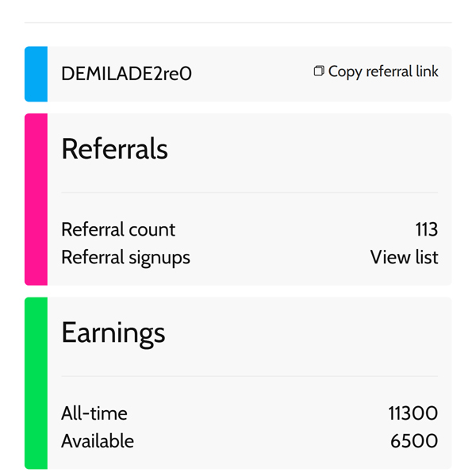
Task: Select the DEMILADE2reO referral code
Action: [x=126, y=74]
